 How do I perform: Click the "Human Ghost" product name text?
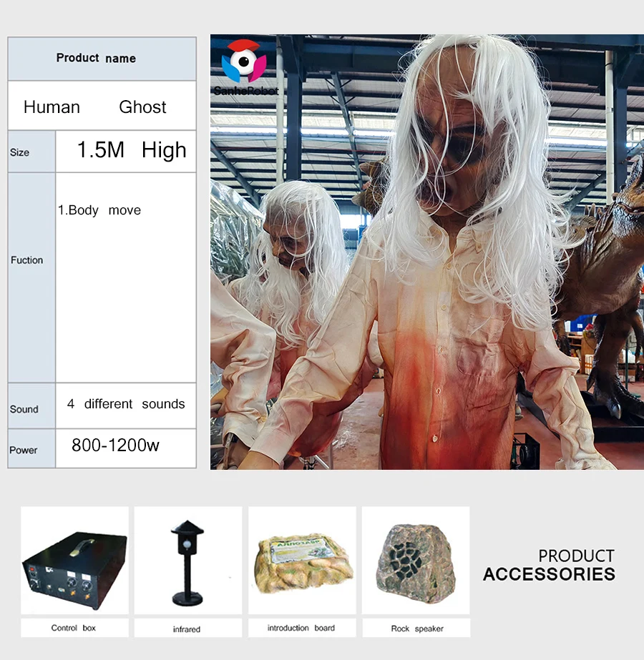pyautogui.click(x=94, y=107)
